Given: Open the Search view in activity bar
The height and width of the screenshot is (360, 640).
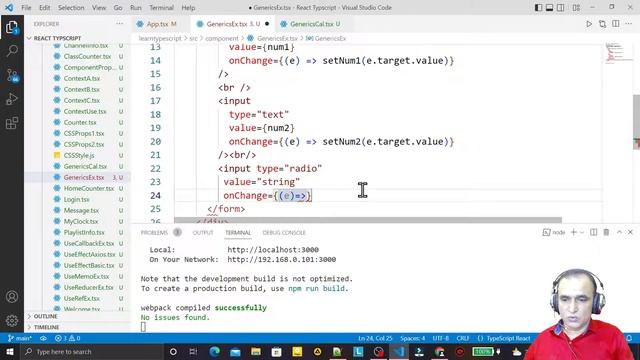Looking at the screenshot, I should coord(12,51).
